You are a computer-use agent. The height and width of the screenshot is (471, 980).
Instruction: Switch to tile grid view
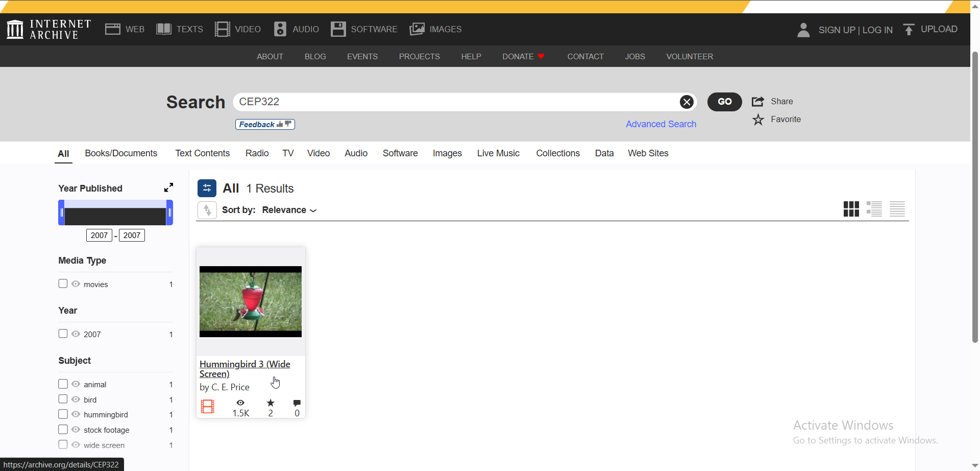click(851, 209)
